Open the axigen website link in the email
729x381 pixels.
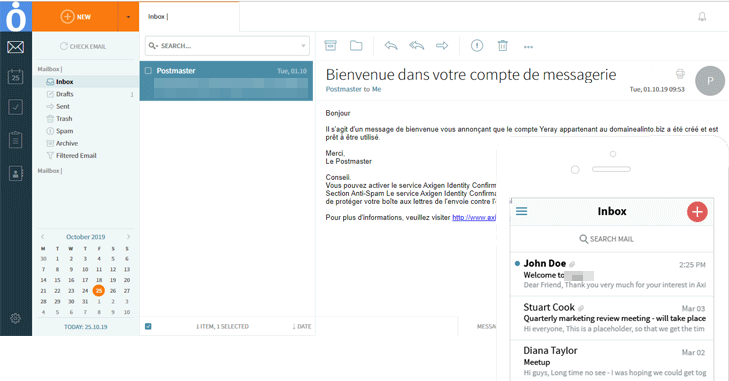[x=474, y=217]
